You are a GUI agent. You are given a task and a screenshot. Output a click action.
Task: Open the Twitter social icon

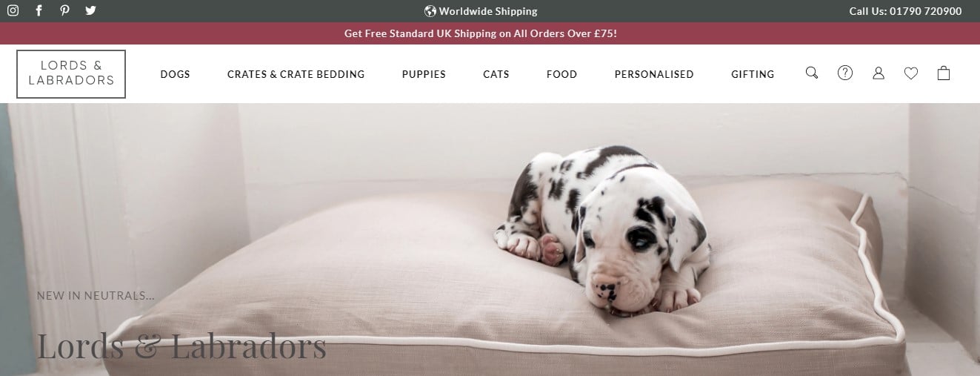click(x=90, y=10)
